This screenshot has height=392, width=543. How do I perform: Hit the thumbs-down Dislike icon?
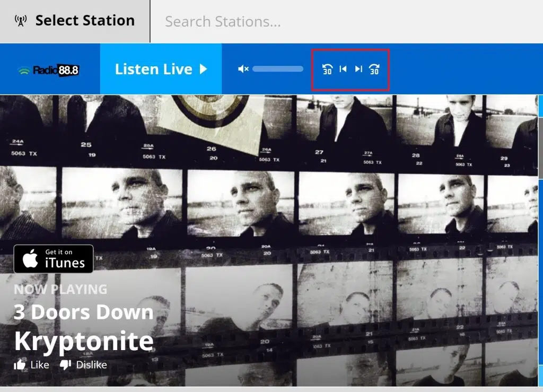click(x=66, y=365)
